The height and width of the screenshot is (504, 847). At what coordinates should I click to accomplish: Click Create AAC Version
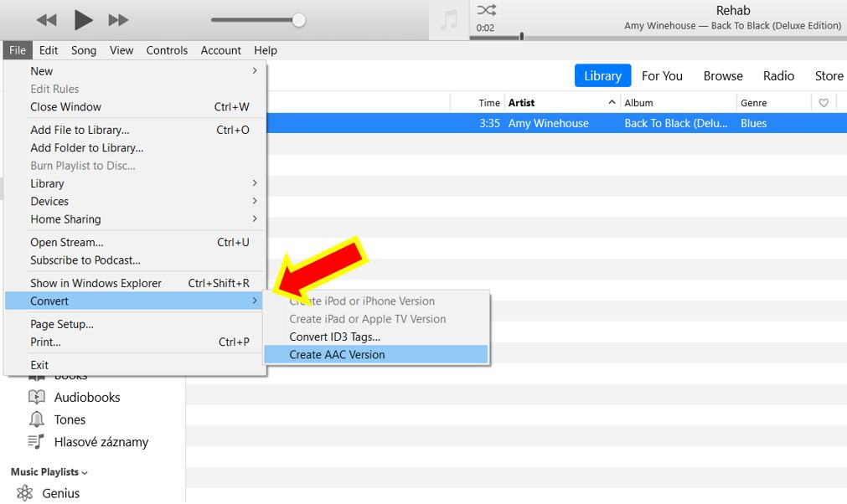pyautogui.click(x=376, y=354)
